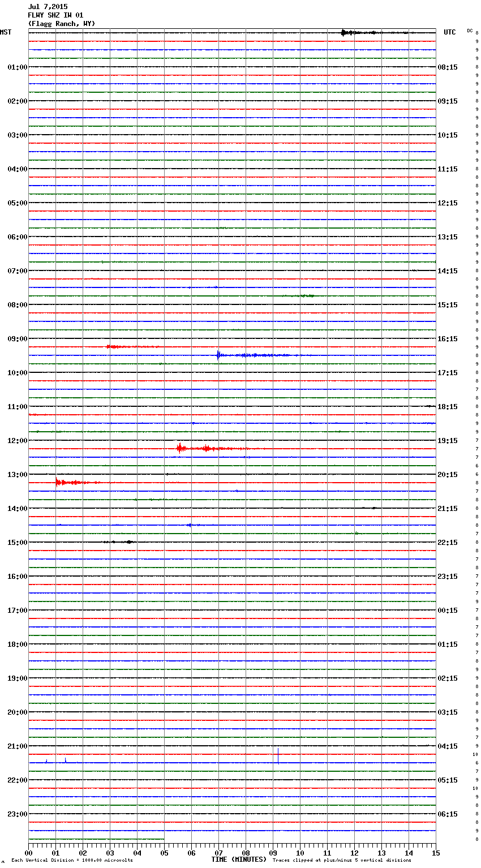Select the 23:00 MST time label

(x=17, y=814)
